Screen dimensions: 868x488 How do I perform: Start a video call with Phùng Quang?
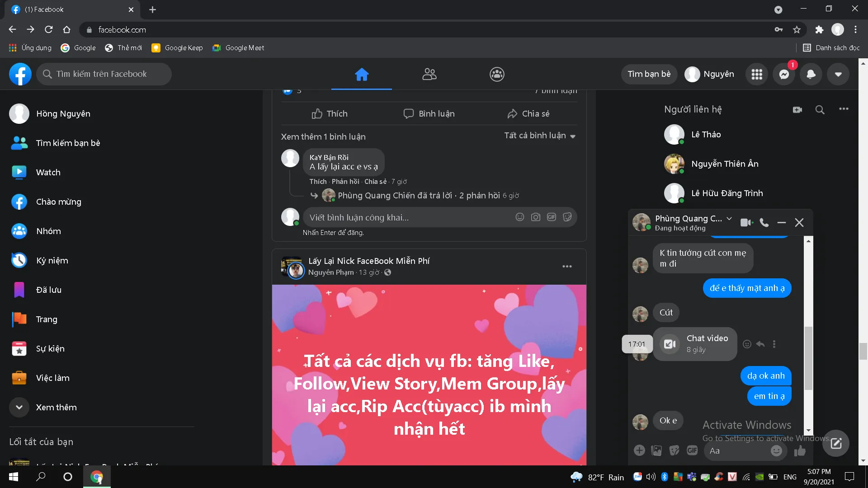746,222
